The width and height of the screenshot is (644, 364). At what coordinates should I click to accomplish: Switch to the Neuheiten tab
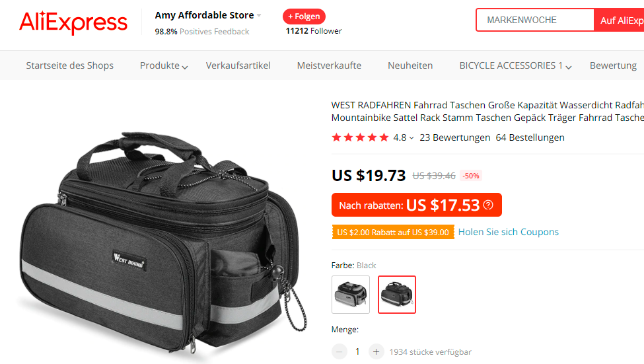410,66
